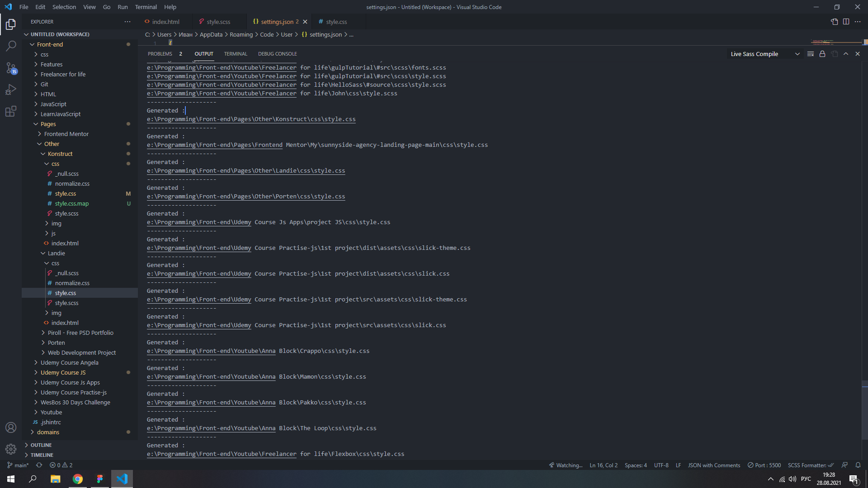Image resolution: width=868 pixels, height=488 pixels.
Task: Collapse the Front-end folder
Action: coord(80,44)
